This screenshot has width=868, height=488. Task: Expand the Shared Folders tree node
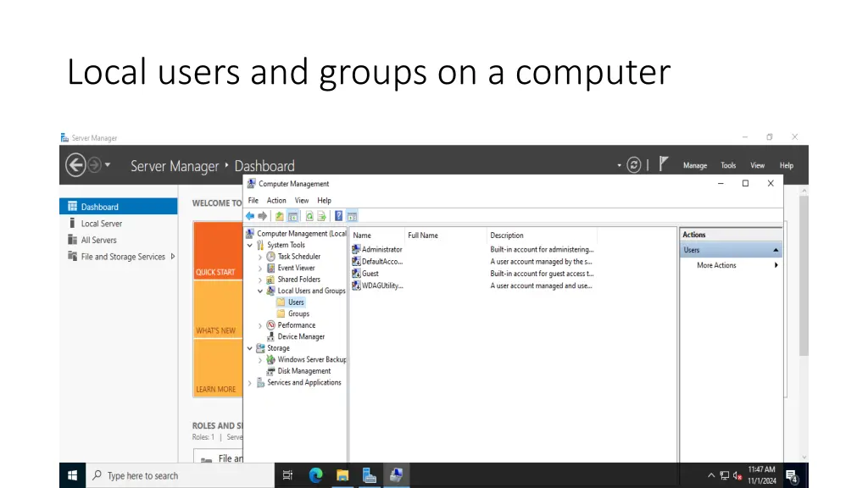click(x=260, y=280)
